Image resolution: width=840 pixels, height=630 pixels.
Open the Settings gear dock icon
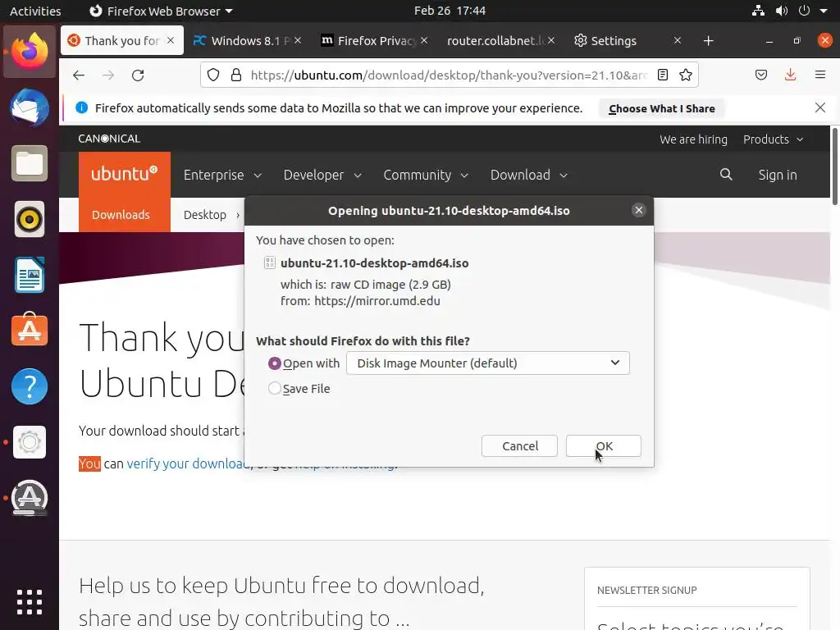pyautogui.click(x=30, y=442)
